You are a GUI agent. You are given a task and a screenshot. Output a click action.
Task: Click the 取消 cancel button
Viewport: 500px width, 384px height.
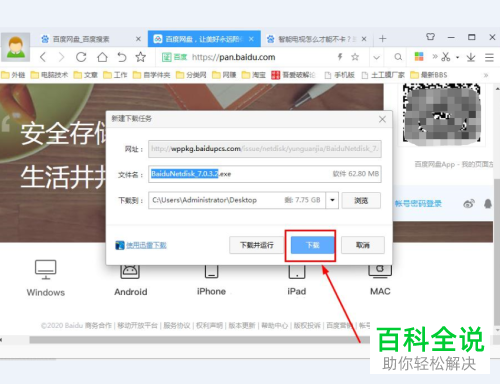pyautogui.click(x=363, y=245)
